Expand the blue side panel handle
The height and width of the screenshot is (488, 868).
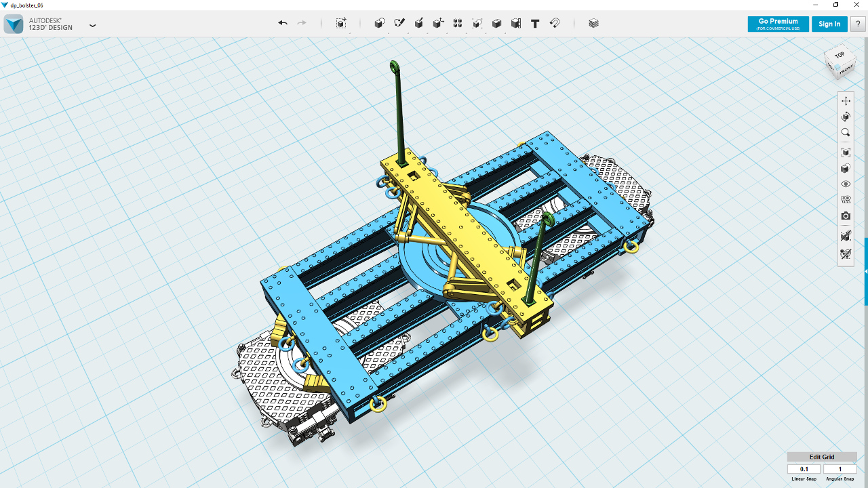coord(866,271)
